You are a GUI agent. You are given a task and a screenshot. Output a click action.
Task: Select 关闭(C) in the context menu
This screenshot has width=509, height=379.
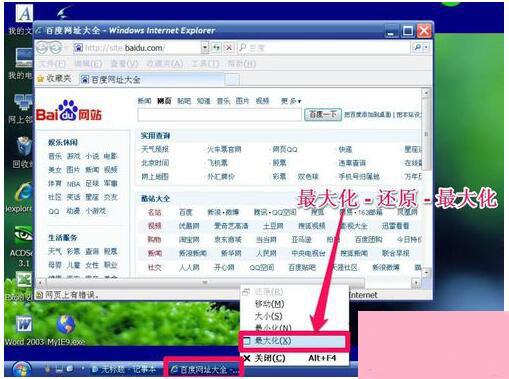click(x=294, y=358)
